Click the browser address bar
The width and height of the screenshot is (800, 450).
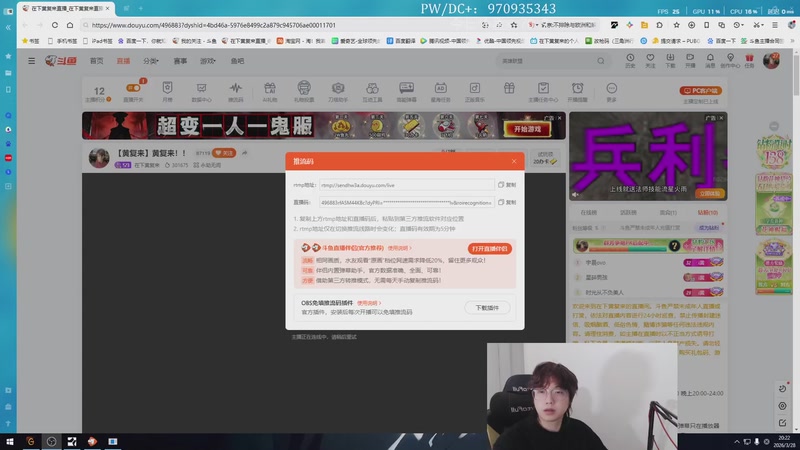(x=283, y=25)
